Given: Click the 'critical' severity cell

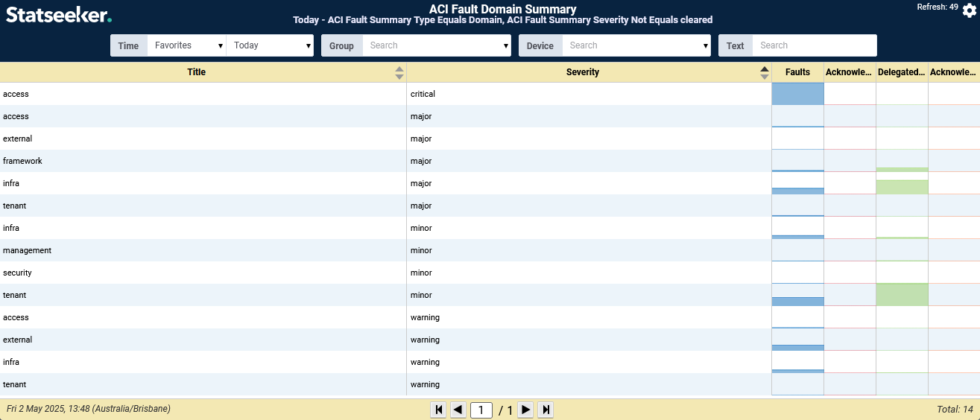Looking at the screenshot, I should click(x=423, y=94).
